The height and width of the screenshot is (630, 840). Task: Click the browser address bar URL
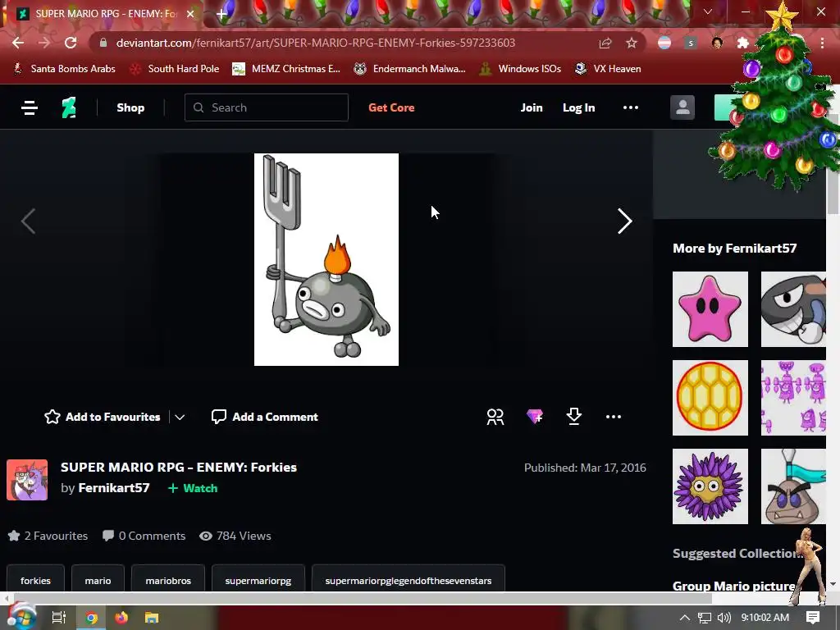tap(316, 43)
